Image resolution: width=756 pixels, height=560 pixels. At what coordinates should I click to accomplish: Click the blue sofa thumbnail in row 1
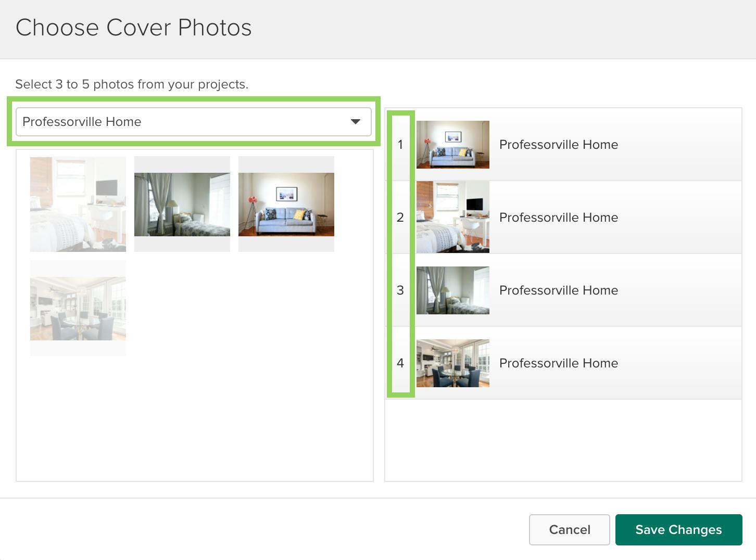(453, 145)
